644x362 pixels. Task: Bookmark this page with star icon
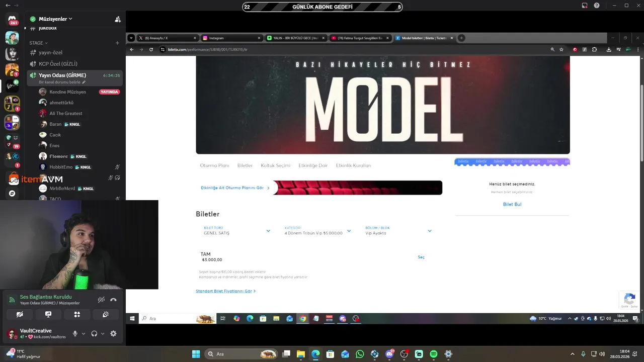tap(561, 49)
